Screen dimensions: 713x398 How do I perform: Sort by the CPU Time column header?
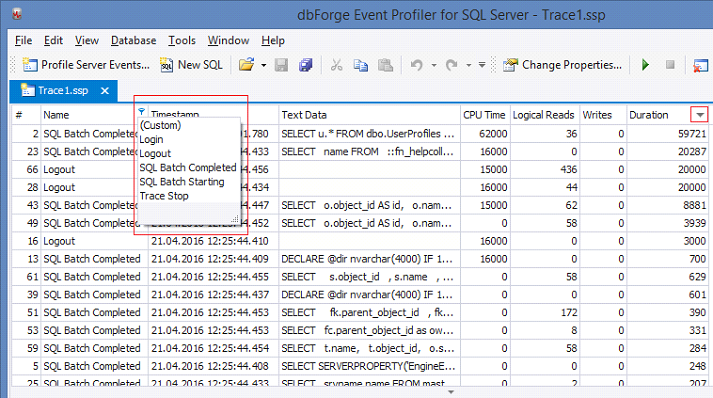click(485, 115)
